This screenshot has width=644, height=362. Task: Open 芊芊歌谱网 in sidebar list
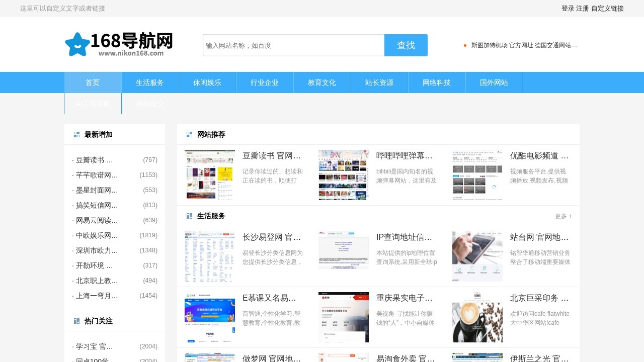click(x=97, y=175)
